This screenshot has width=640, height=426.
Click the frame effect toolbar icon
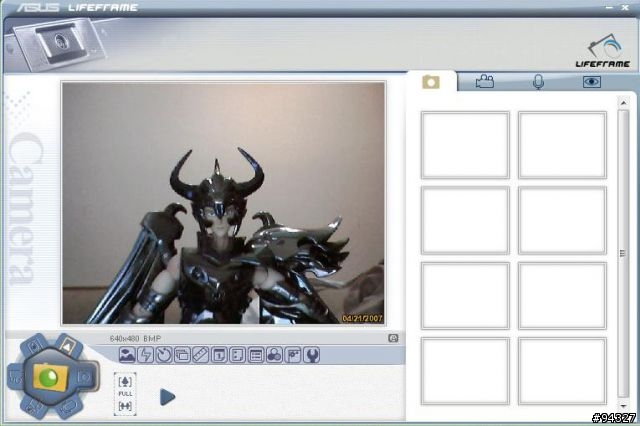238,355
